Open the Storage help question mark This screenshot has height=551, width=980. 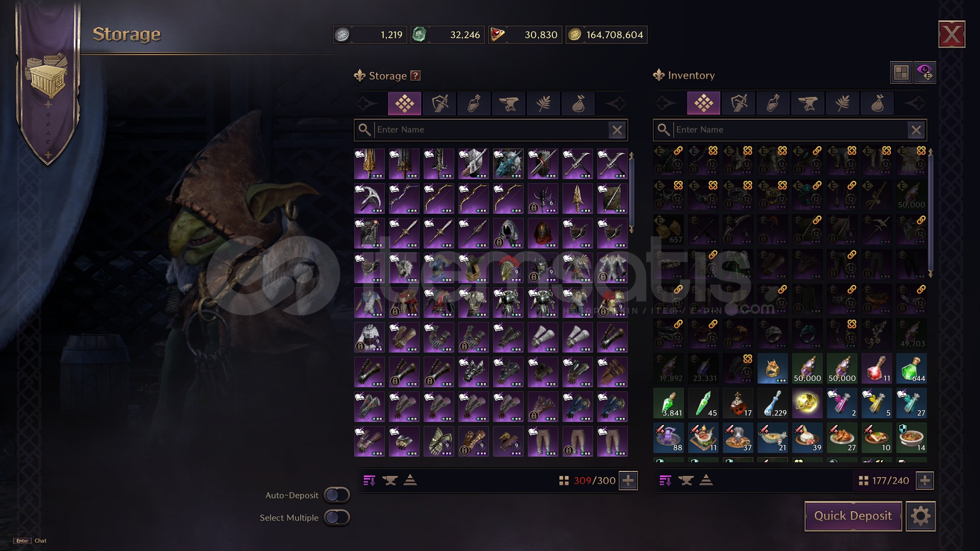[x=415, y=76]
